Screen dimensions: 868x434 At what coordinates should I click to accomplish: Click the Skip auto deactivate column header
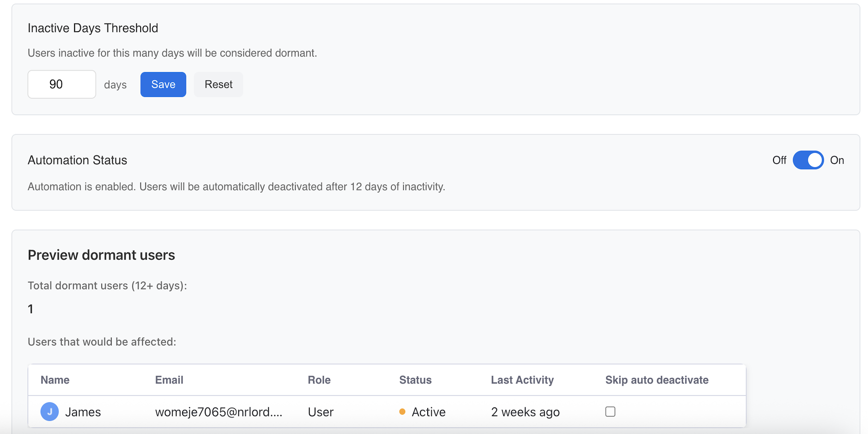coord(656,380)
